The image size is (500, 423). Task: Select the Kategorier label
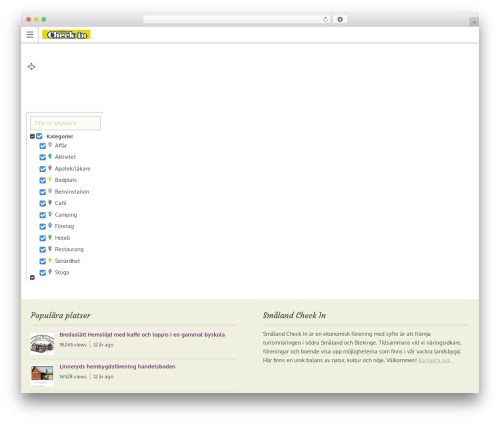pyautogui.click(x=60, y=136)
